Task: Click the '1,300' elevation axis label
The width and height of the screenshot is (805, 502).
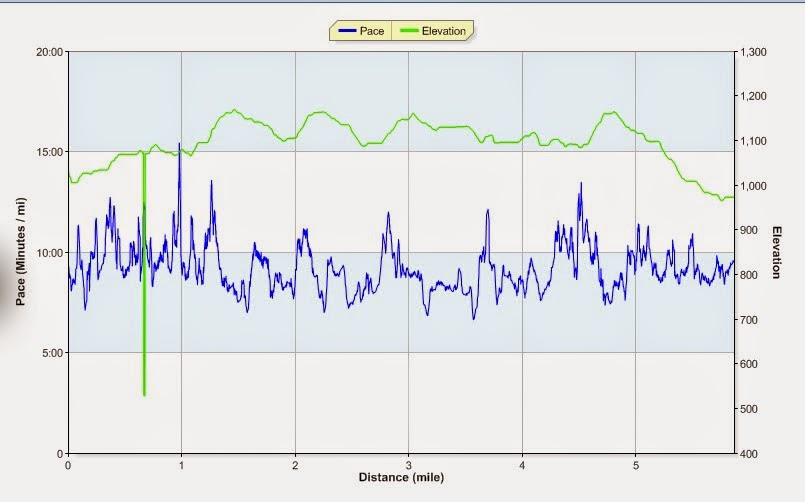Action: (753, 52)
